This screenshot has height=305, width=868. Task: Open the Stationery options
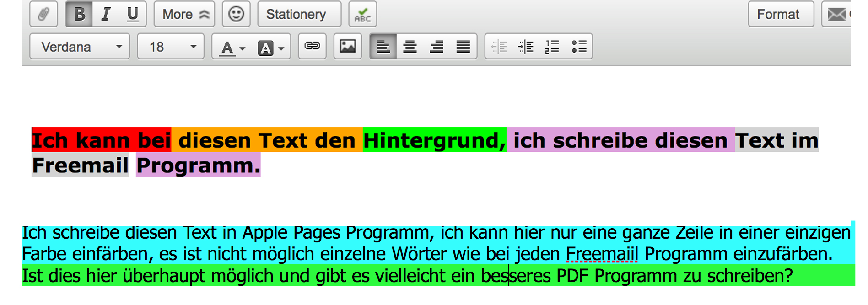tap(299, 14)
